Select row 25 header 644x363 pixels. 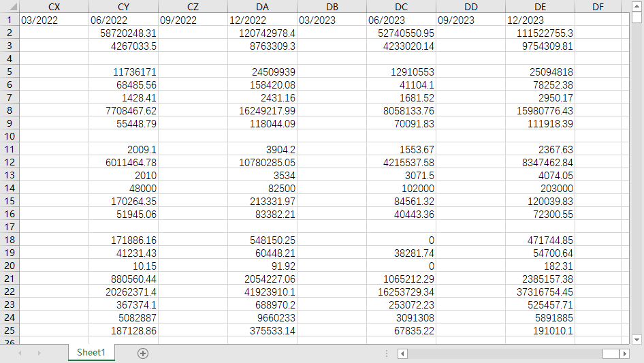[x=10, y=330]
